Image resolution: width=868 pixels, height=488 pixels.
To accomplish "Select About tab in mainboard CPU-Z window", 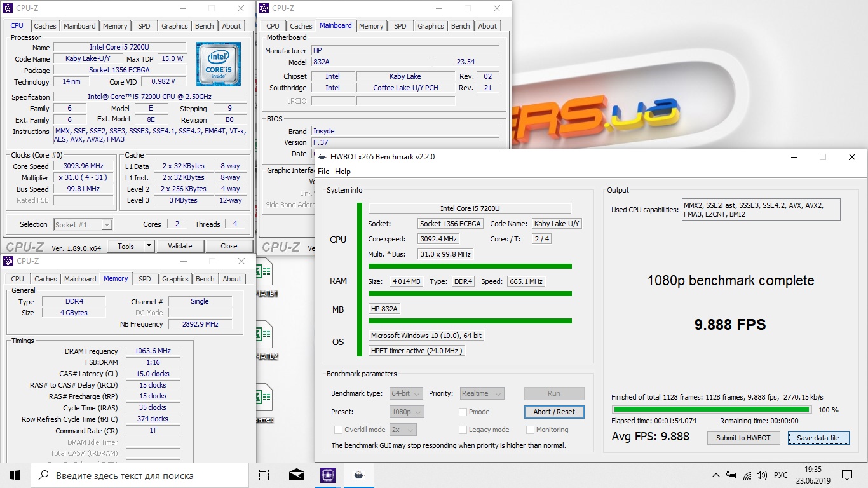I will pyautogui.click(x=487, y=26).
